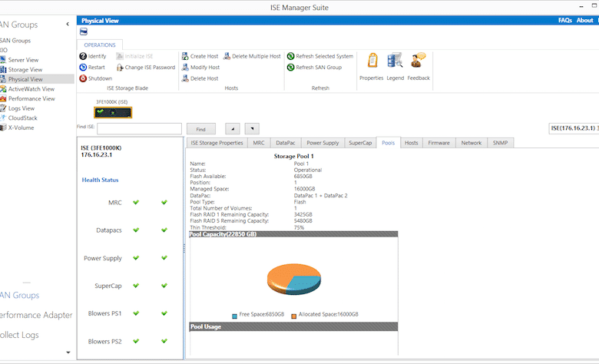Expand sidebar options dropdown arrow at bottom
This screenshot has height=364, width=599.
tap(68, 352)
